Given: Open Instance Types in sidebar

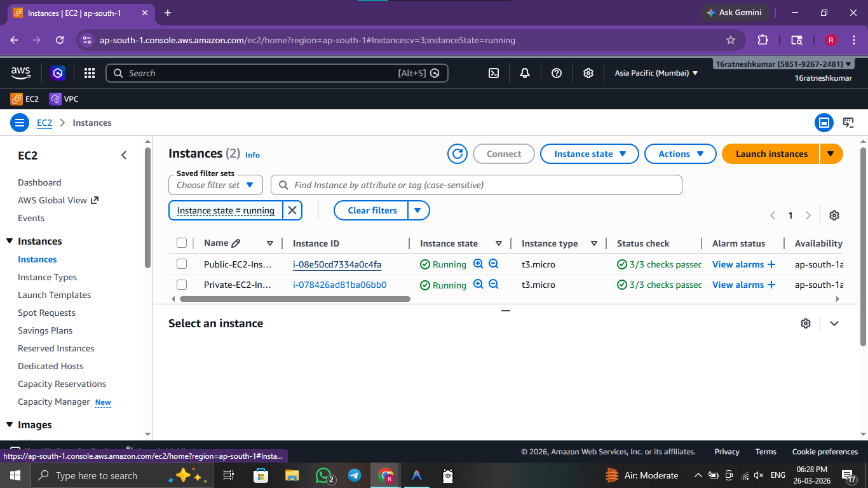Looking at the screenshot, I should (48, 277).
